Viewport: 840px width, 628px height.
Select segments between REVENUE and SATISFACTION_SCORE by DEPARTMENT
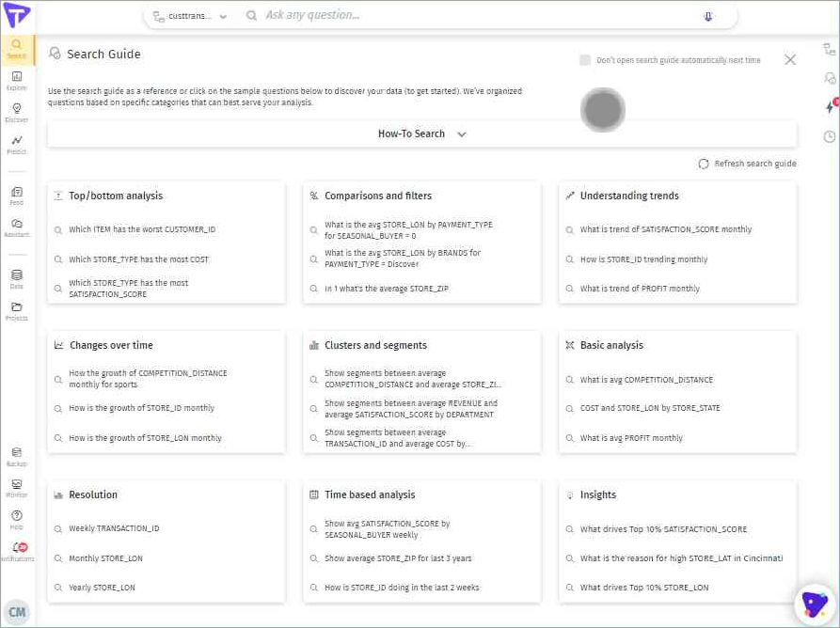[x=411, y=409]
